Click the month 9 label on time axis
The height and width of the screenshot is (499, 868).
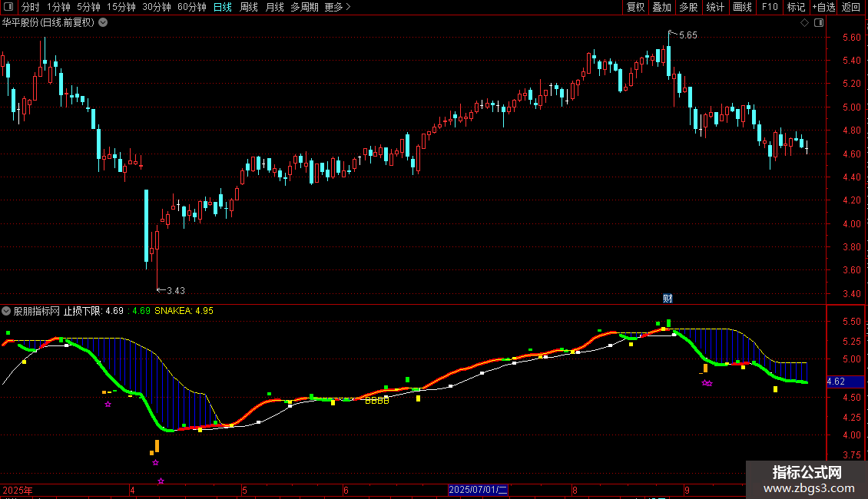pyautogui.click(x=687, y=490)
